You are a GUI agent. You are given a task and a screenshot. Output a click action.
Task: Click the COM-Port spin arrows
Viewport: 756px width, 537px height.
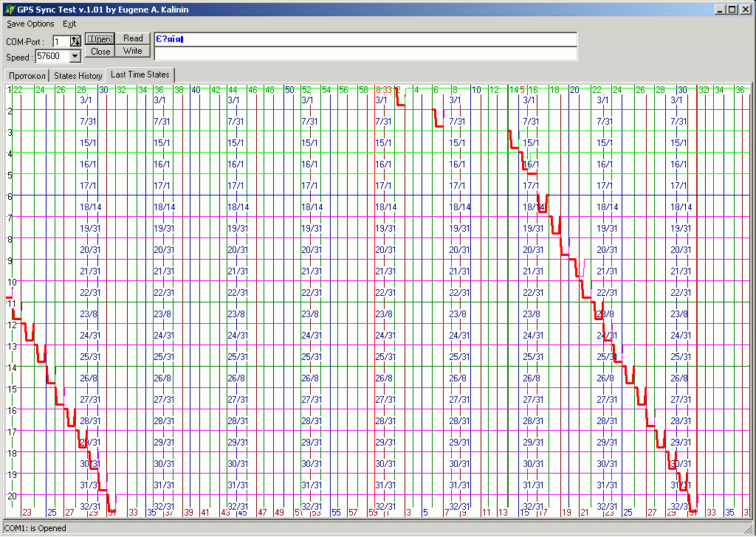pos(76,42)
